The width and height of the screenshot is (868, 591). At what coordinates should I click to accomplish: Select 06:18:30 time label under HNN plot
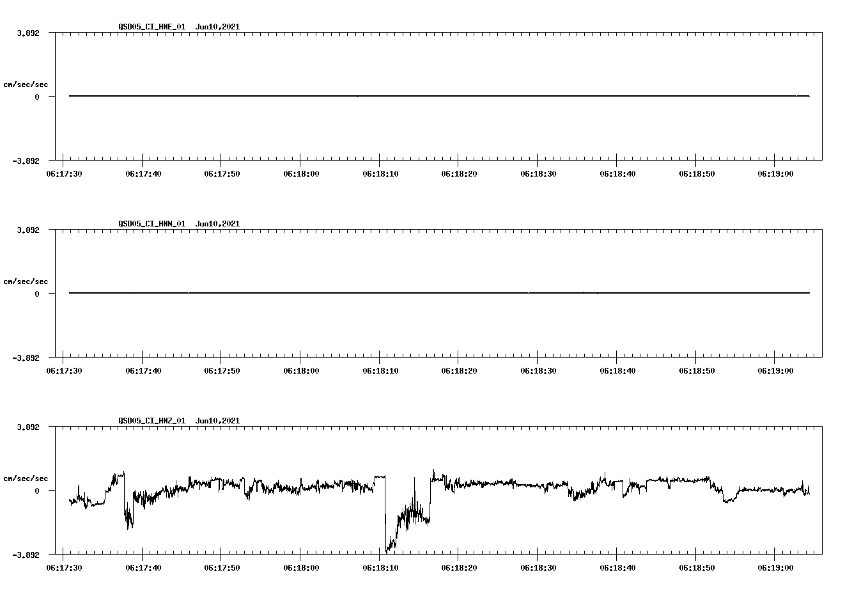(538, 371)
